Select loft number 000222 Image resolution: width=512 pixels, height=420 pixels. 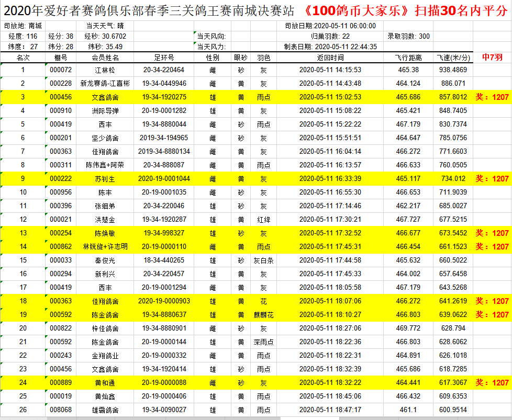tap(61, 179)
